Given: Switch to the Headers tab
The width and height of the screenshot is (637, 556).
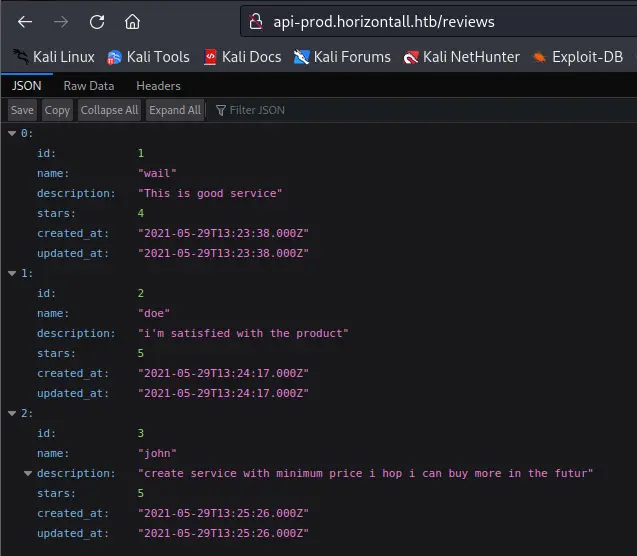Looking at the screenshot, I should pos(158,86).
